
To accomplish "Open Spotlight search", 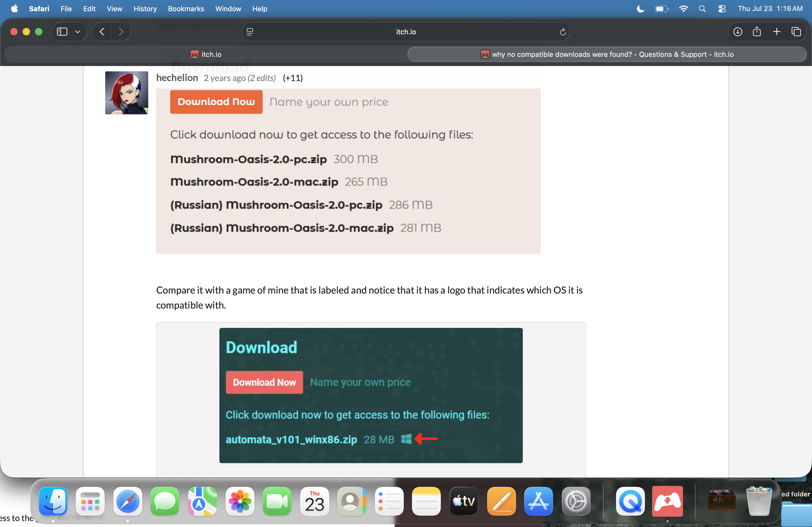I will pos(702,9).
